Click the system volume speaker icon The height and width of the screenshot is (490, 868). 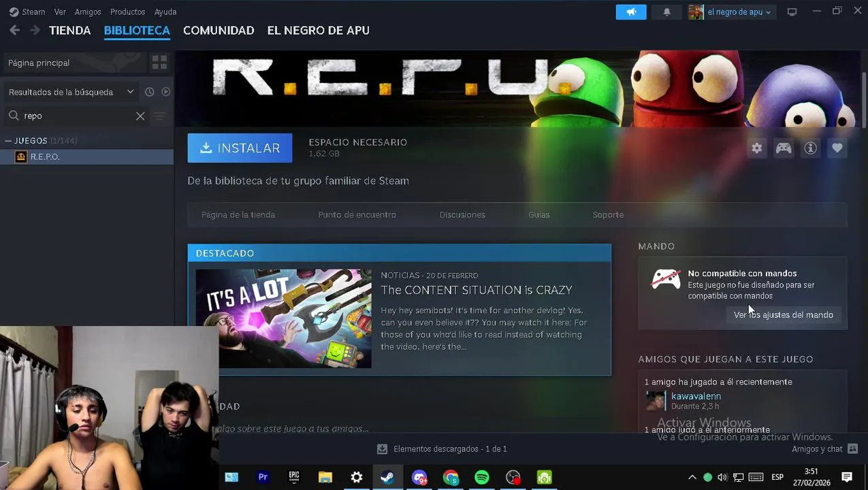722,478
